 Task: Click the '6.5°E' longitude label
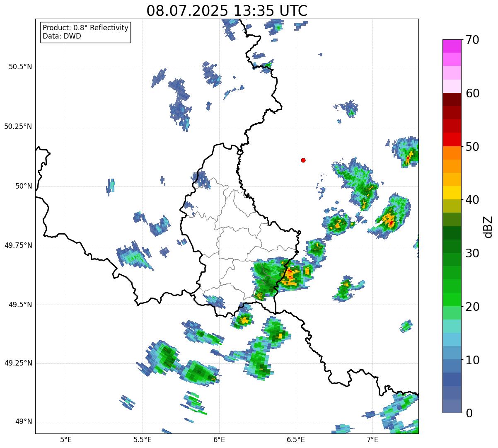pyautogui.click(x=296, y=439)
